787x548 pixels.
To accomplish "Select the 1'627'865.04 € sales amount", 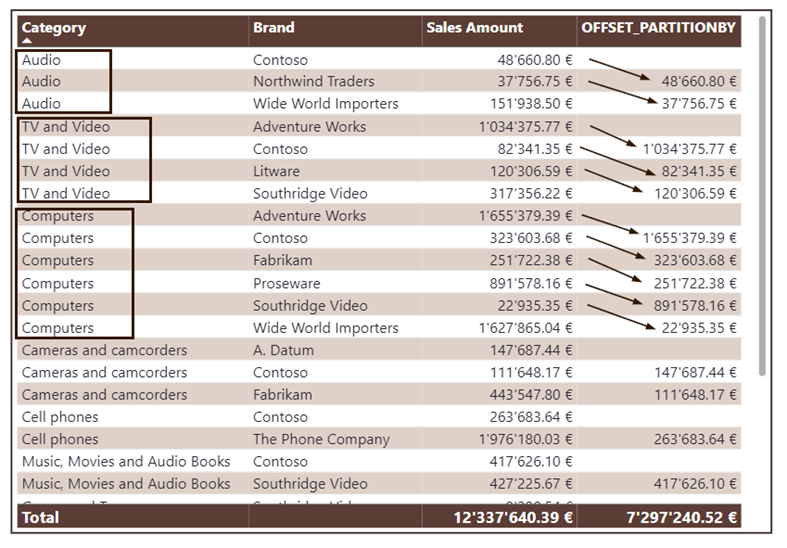I will [x=526, y=328].
